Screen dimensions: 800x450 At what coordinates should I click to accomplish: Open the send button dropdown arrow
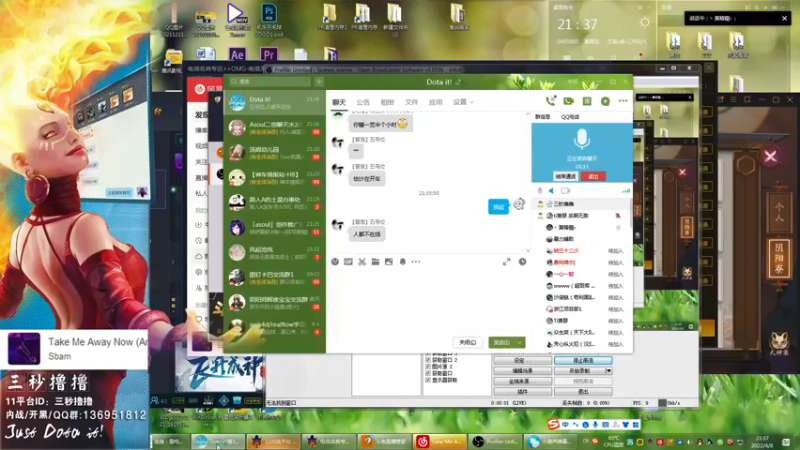pos(519,342)
